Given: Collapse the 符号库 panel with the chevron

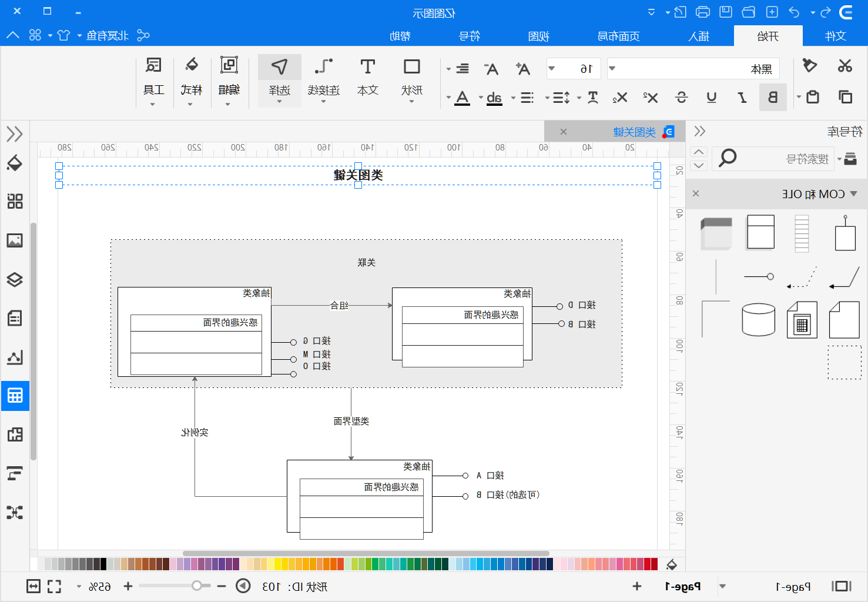Looking at the screenshot, I should [x=699, y=132].
